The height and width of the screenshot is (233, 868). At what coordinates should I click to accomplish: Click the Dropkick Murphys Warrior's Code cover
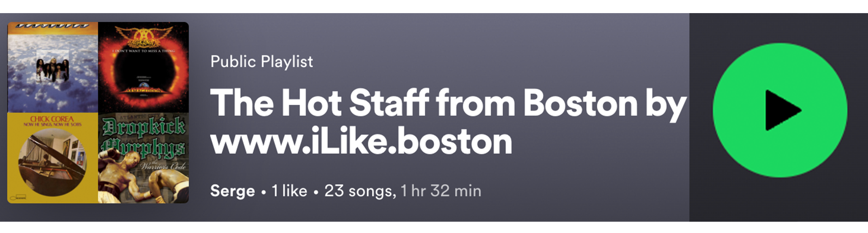click(143, 157)
